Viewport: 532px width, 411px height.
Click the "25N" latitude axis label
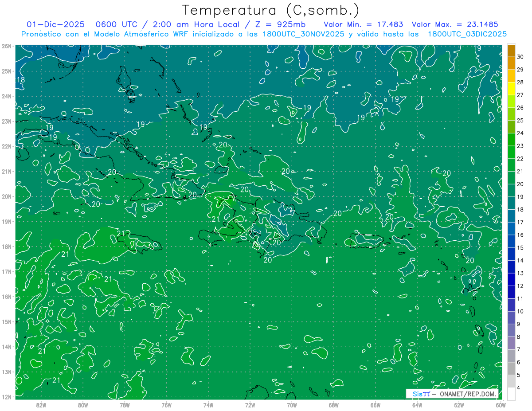tap(6, 71)
